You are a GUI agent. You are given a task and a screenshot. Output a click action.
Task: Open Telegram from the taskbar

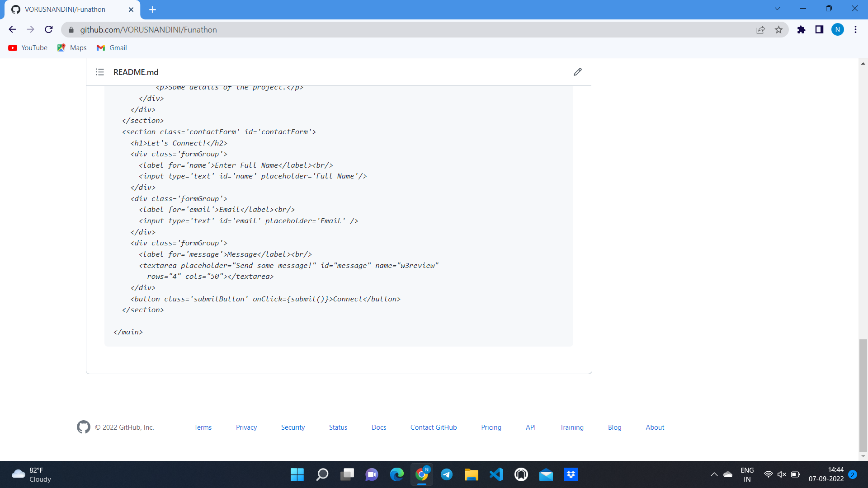point(447,474)
